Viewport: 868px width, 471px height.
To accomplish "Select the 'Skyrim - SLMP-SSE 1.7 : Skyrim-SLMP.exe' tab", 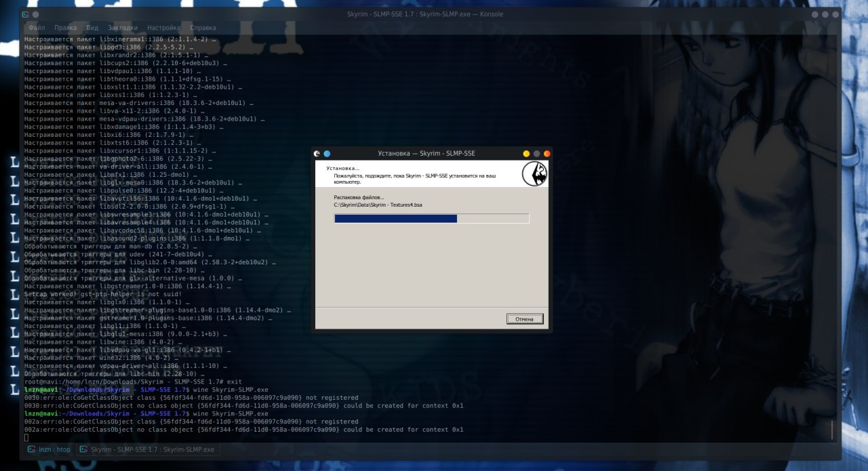I will coord(147,449).
